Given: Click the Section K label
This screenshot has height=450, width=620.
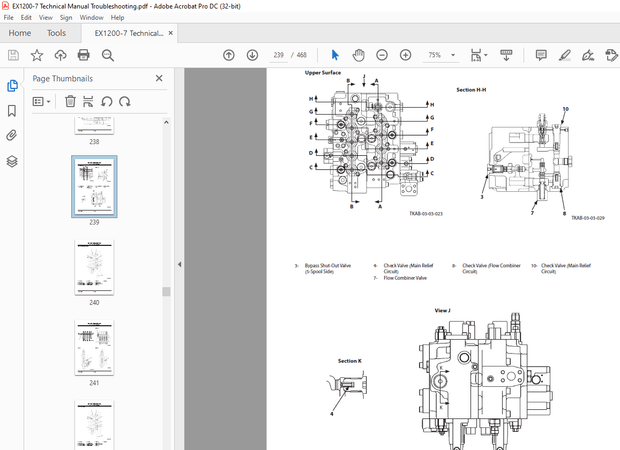Looking at the screenshot, I should click(350, 361).
